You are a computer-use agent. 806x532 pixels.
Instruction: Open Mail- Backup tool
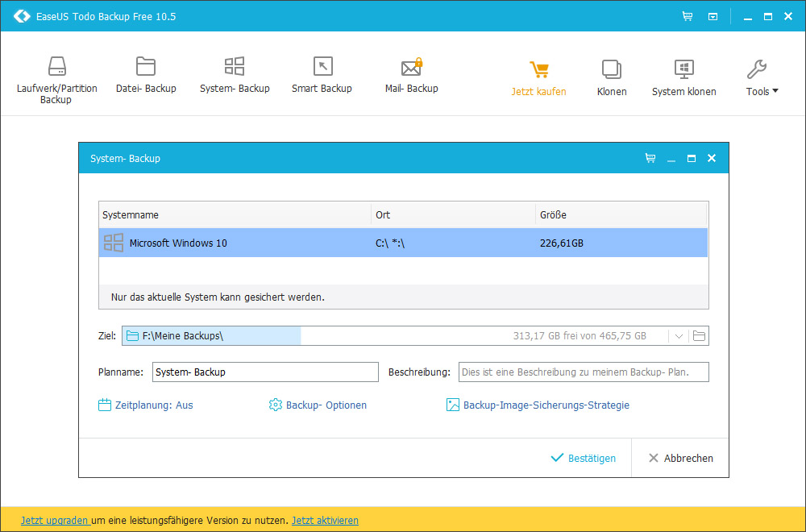point(411,75)
